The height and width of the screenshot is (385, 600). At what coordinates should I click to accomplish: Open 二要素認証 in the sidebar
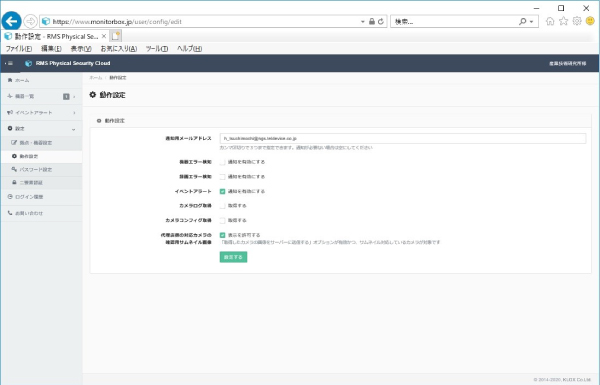click(x=41, y=183)
